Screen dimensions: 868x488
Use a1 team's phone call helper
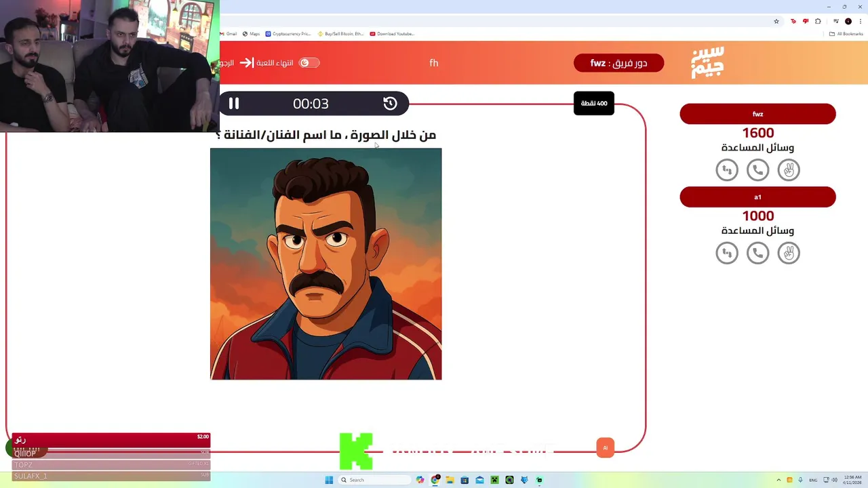[757, 253]
